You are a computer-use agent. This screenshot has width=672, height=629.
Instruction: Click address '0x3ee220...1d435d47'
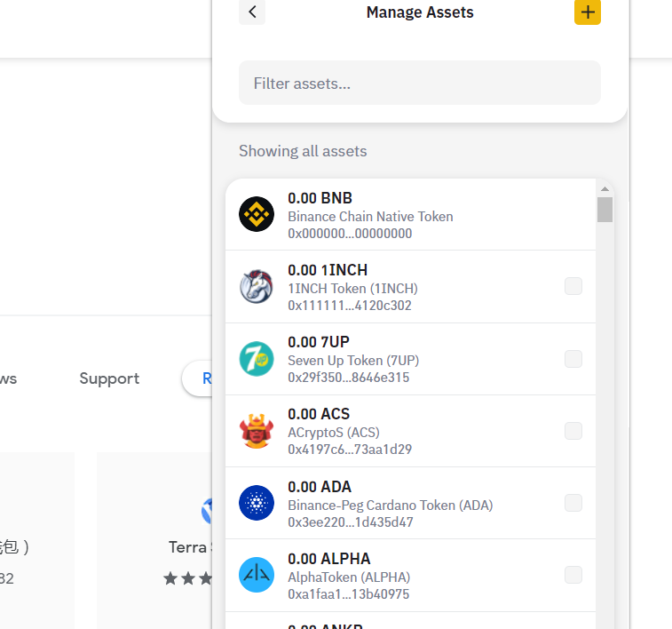pos(351,522)
